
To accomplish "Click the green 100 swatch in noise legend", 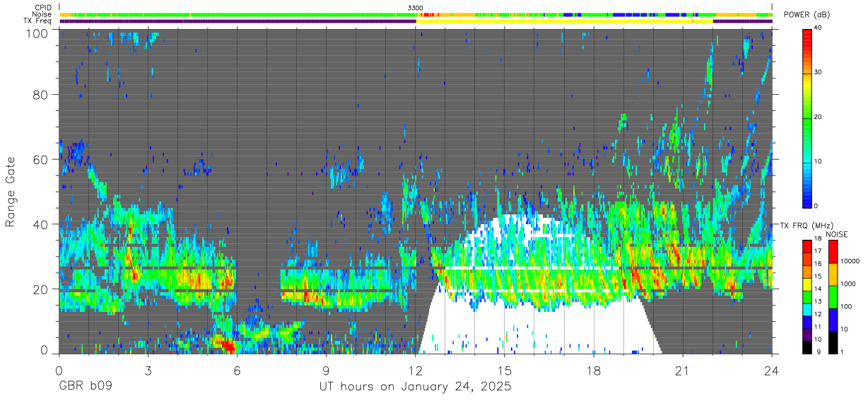I will pos(832,297).
